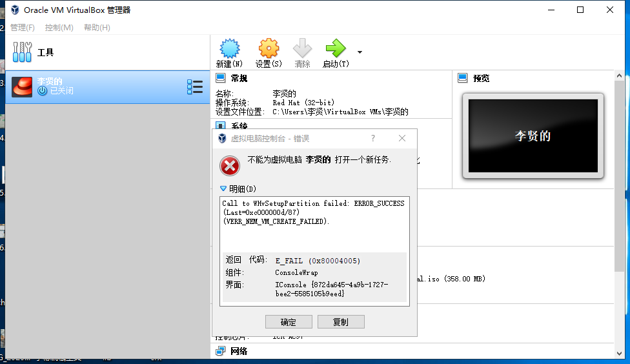Click the help question mark in error dialog
Viewport: 630px width, 364px height.
(x=373, y=138)
